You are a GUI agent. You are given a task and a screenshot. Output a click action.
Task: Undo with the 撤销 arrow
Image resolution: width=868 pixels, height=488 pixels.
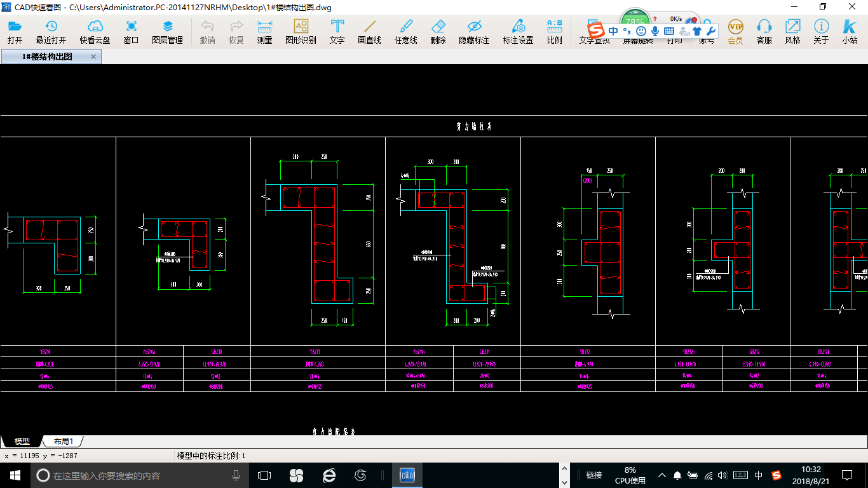click(x=207, y=32)
